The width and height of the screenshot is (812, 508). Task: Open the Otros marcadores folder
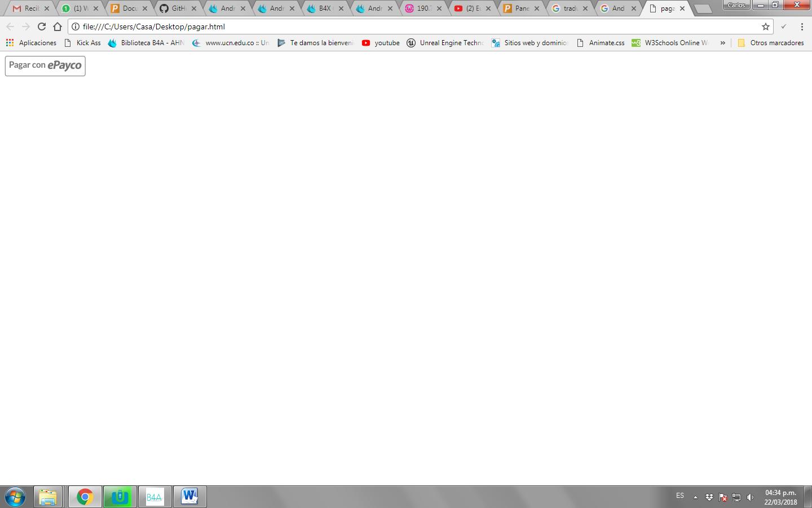tap(771, 43)
